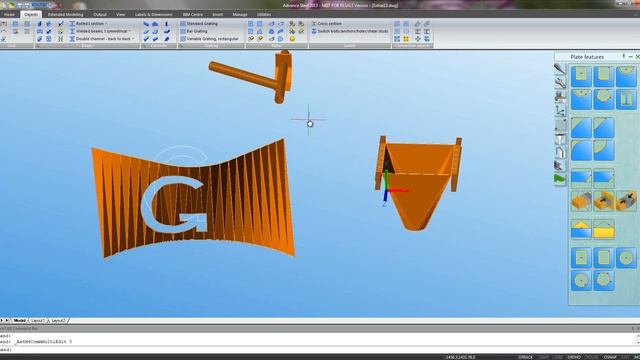Switch to the Model tab
The height and width of the screenshot is (360, 640).
coord(19,321)
